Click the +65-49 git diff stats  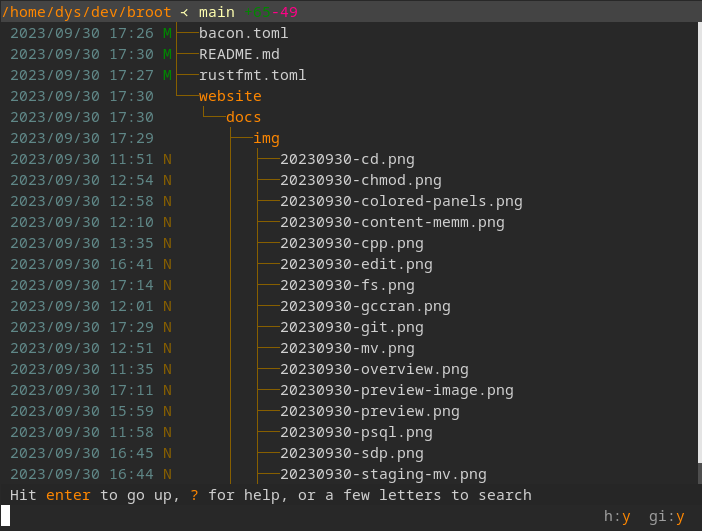click(x=271, y=12)
